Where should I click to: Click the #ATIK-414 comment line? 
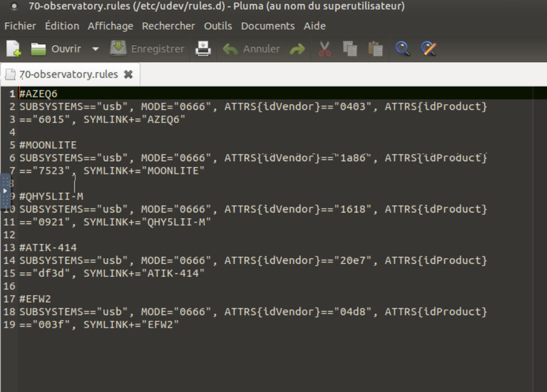(48, 247)
